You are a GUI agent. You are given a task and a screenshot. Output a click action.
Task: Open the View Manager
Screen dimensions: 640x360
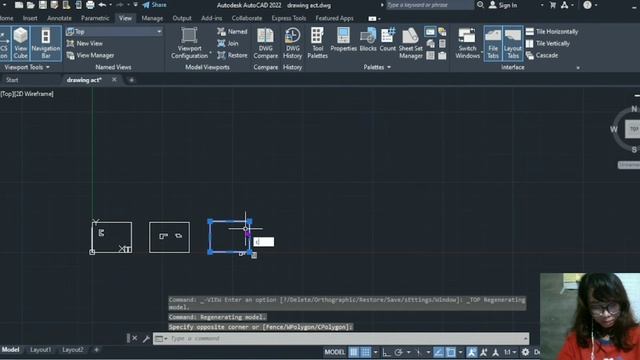click(90, 55)
